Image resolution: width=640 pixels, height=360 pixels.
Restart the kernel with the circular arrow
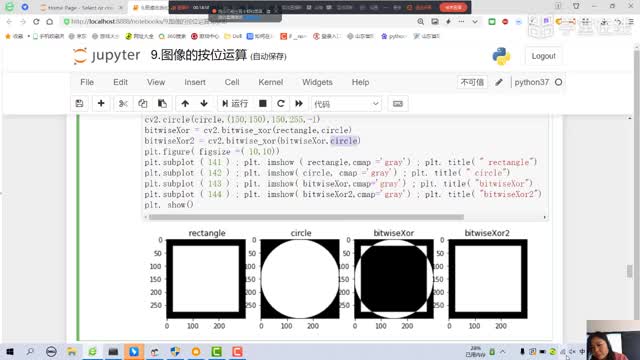(281, 104)
